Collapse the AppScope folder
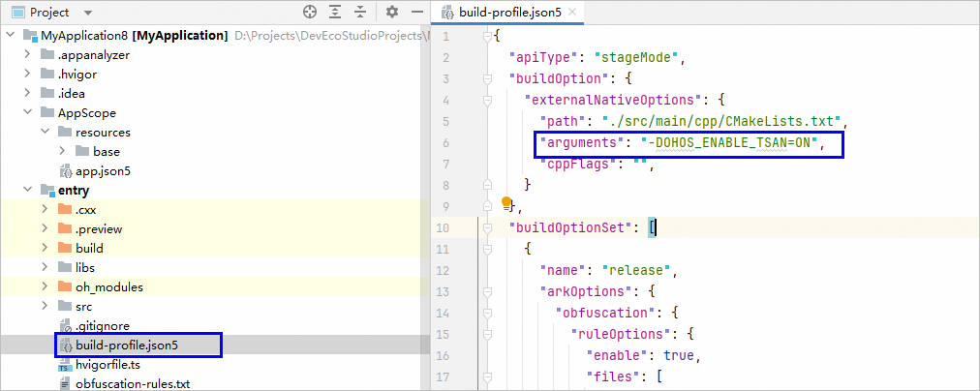The height and width of the screenshot is (391, 980). tap(27, 113)
